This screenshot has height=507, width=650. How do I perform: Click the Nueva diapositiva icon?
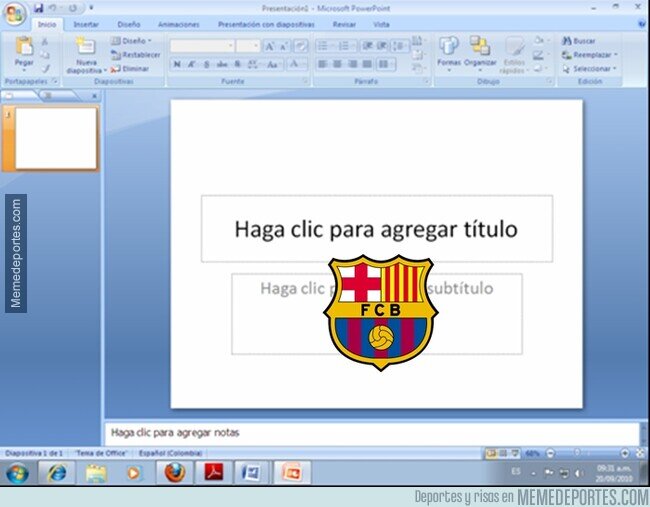coord(84,46)
